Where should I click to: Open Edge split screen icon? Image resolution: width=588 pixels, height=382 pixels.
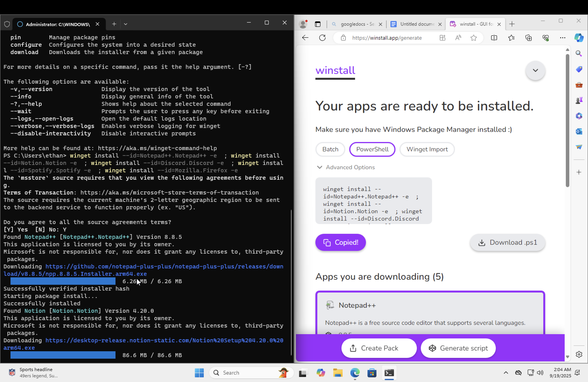tap(494, 38)
